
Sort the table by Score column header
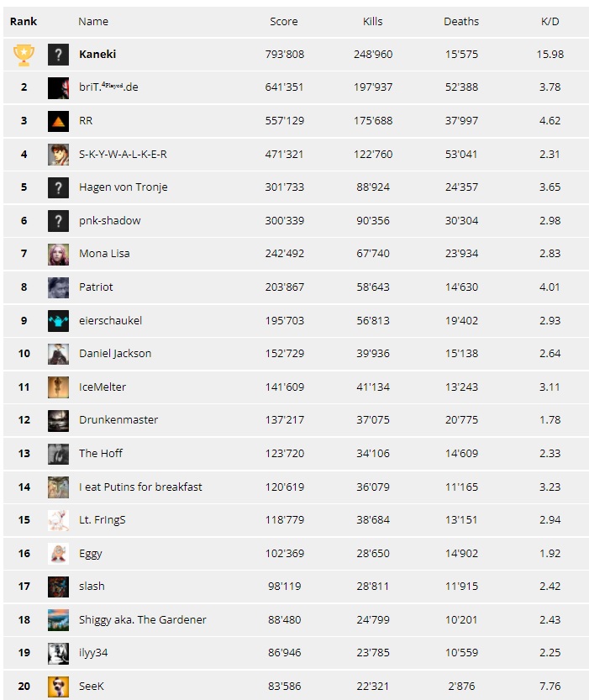(x=284, y=22)
